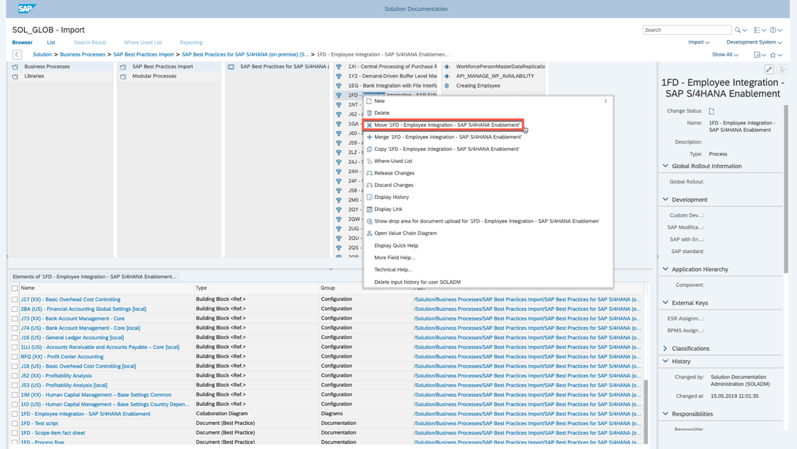Click folder icon next to Libraries
This screenshot has width=797, height=449.
coord(15,76)
